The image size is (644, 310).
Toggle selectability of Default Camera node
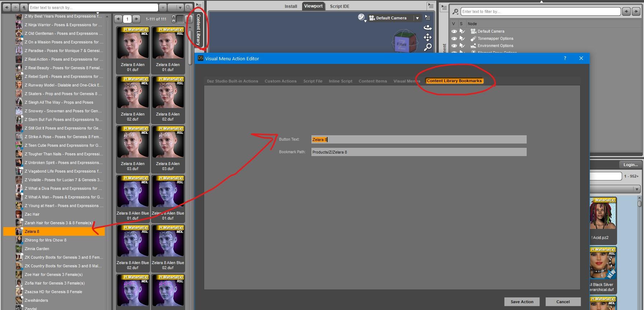click(x=462, y=31)
